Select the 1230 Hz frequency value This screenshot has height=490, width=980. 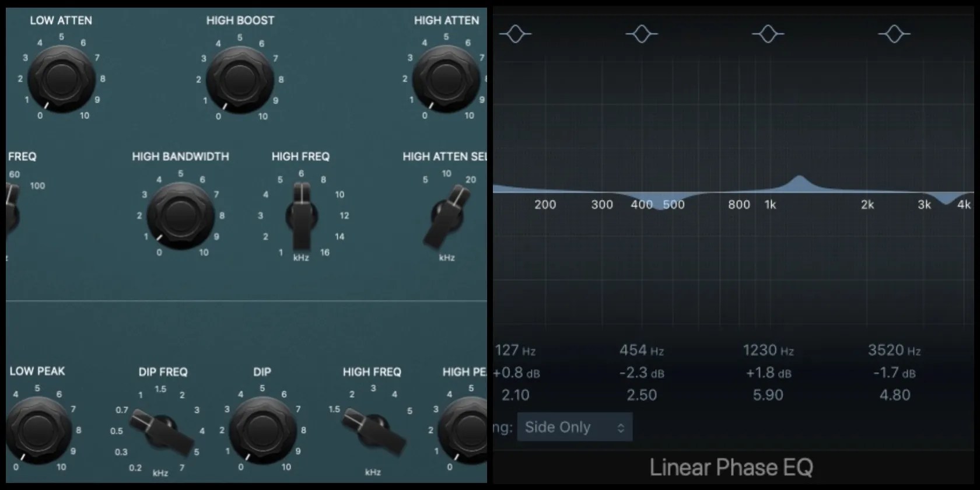[768, 351]
